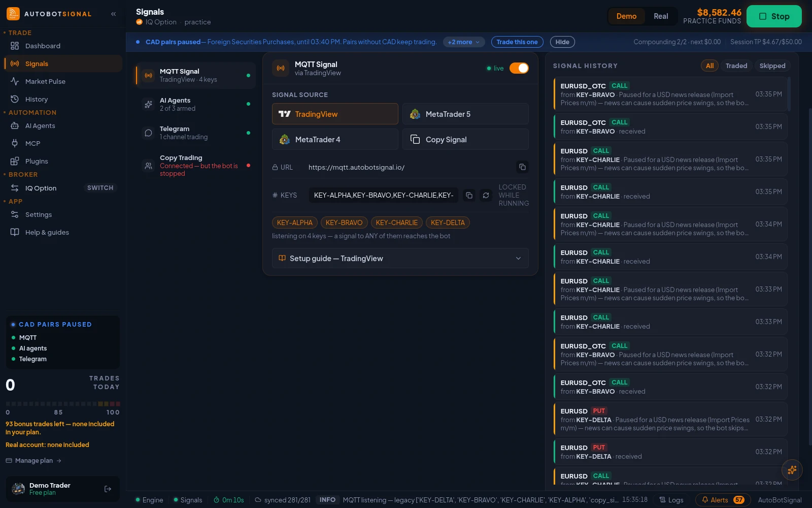This screenshot has width=812, height=508.
Task: Select the MetaTrader 4 signal source
Action: [x=335, y=139]
